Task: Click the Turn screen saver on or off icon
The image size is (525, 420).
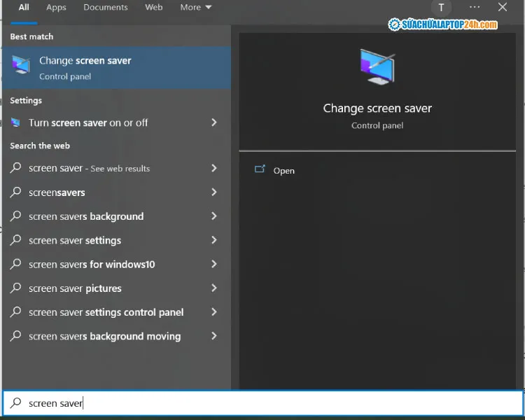Action: pos(15,122)
